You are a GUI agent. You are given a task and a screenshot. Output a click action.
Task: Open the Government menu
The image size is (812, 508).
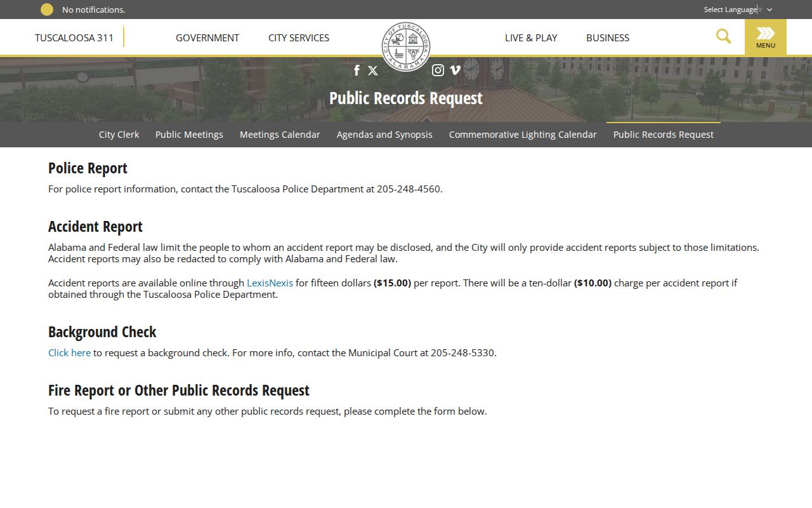[207, 37]
